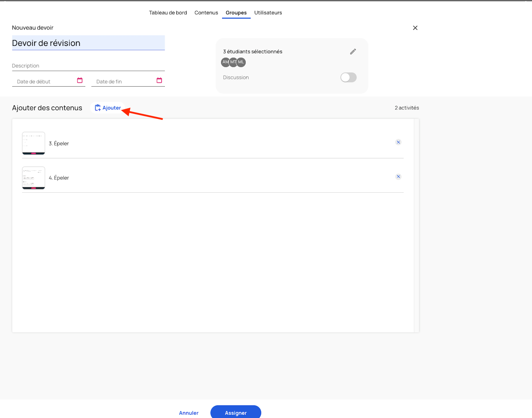Click Annuler to cancel the assignment

pos(188,413)
